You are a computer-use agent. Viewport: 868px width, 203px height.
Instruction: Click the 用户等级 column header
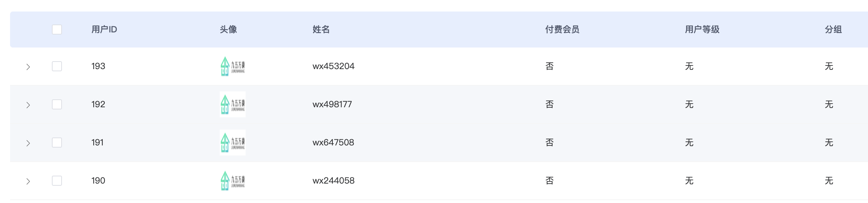[x=702, y=30]
